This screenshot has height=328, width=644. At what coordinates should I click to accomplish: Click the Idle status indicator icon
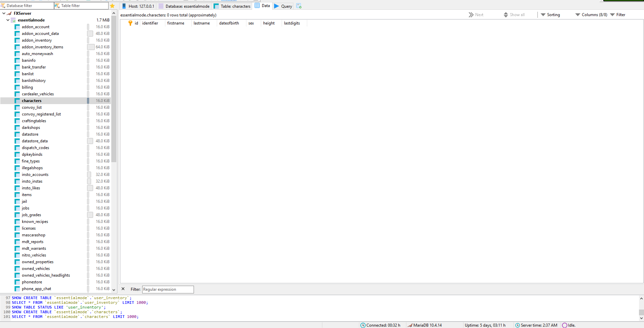564,325
